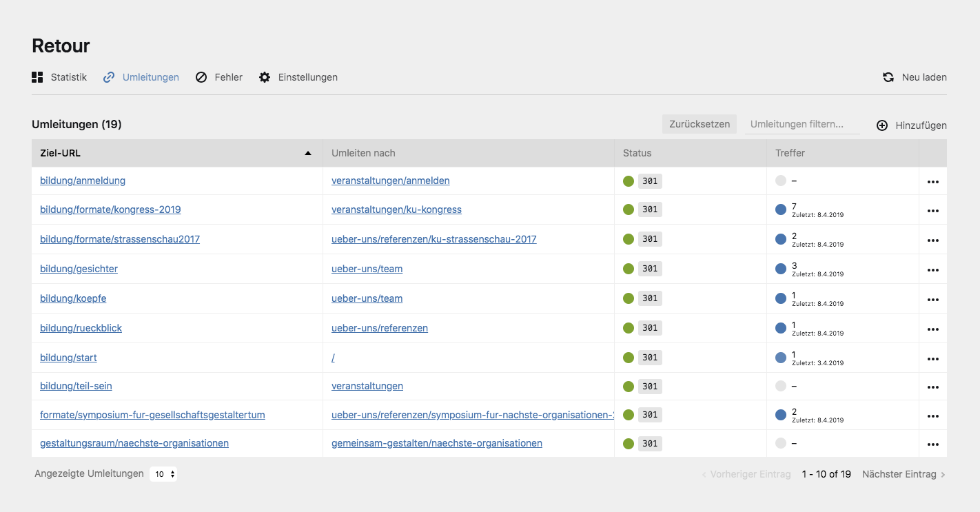
Task: Go to Nächster Eintrag page
Action: (903, 474)
